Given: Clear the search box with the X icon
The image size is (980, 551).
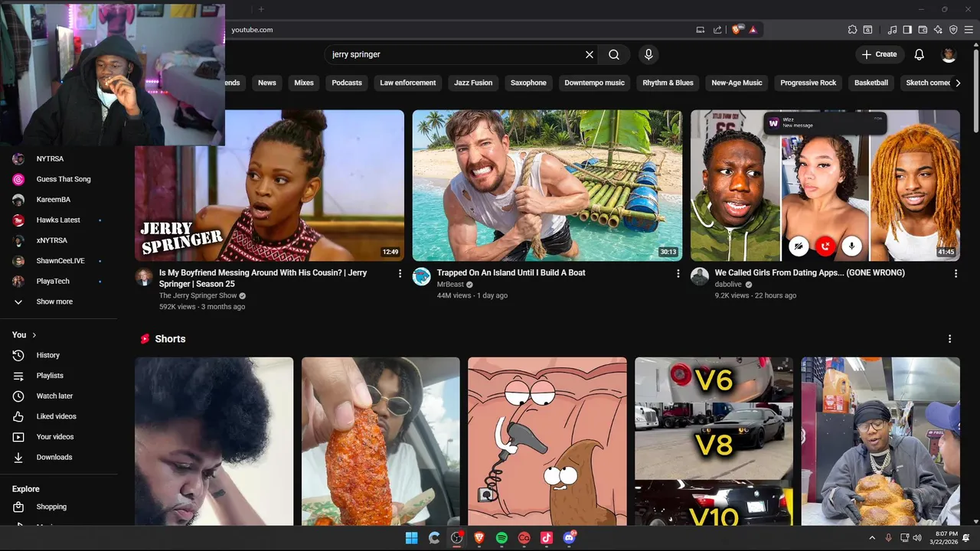Looking at the screenshot, I should (x=590, y=54).
